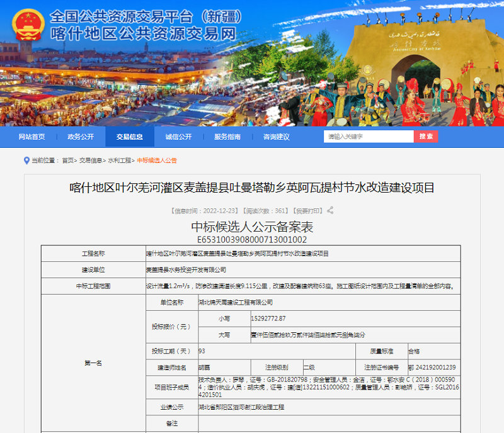Click the 请输入关键字 search input field
This screenshot has height=433, width=504.
[365, 136]
